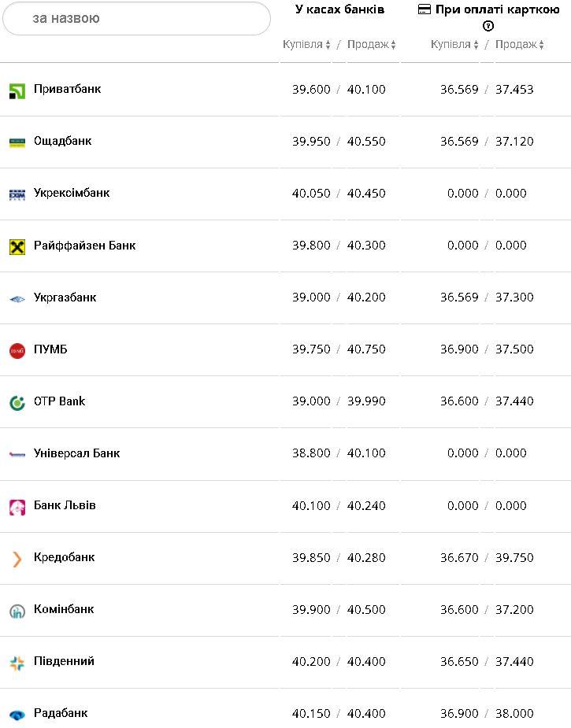Click the Південний bank logo icon
Image resolution: width=571 pixels, height=728 pixels.
click(17, 663)
